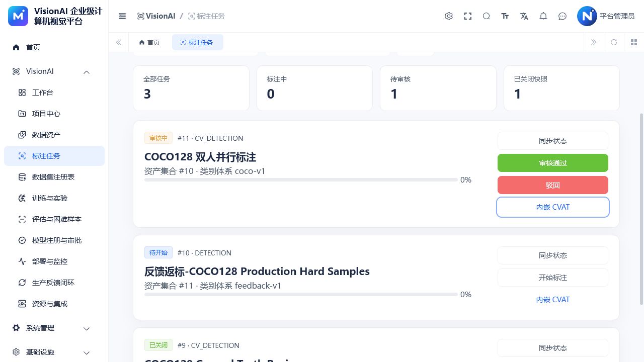Click the 首页 home icon in sidebar

click(x=16, y=47)
